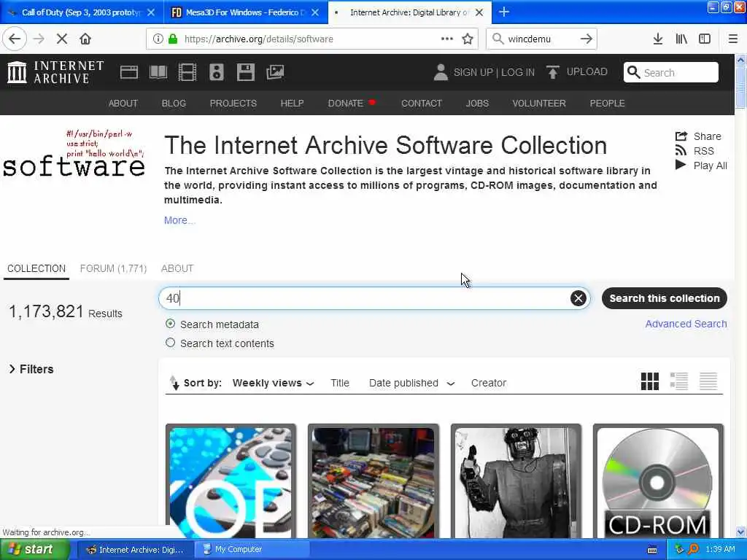View site information icon in address bar
The height and width of the screenshot is (560, 747).
pos(158,39)
